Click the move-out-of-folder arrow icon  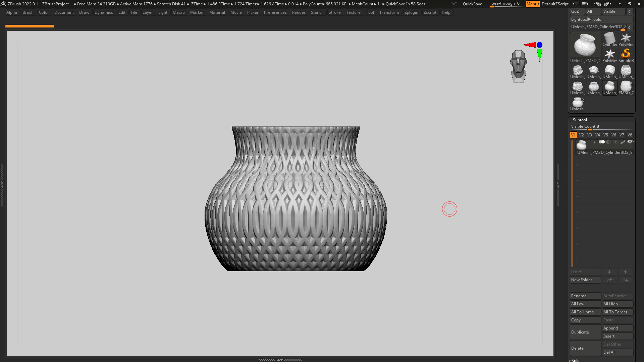(x=626, y=280)
